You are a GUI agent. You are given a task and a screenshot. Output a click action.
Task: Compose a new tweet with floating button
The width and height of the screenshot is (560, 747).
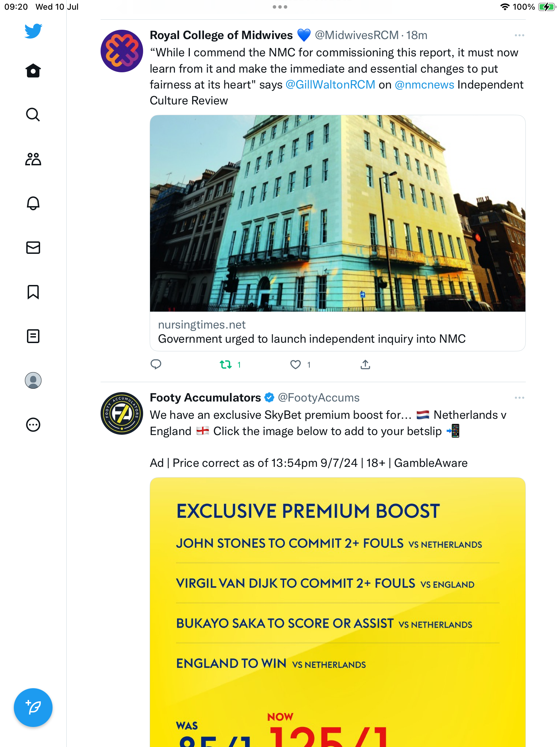point(33,708)
